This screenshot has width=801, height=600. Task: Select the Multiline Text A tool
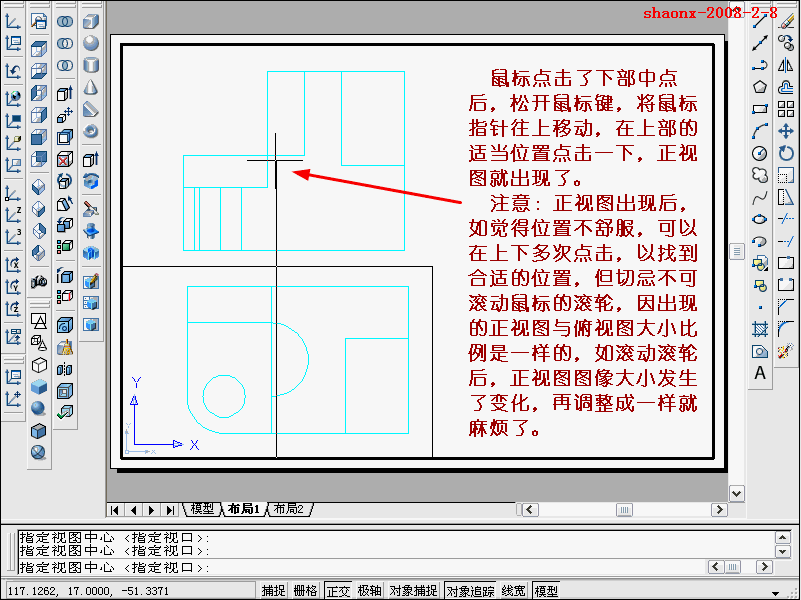pos(760,373)
